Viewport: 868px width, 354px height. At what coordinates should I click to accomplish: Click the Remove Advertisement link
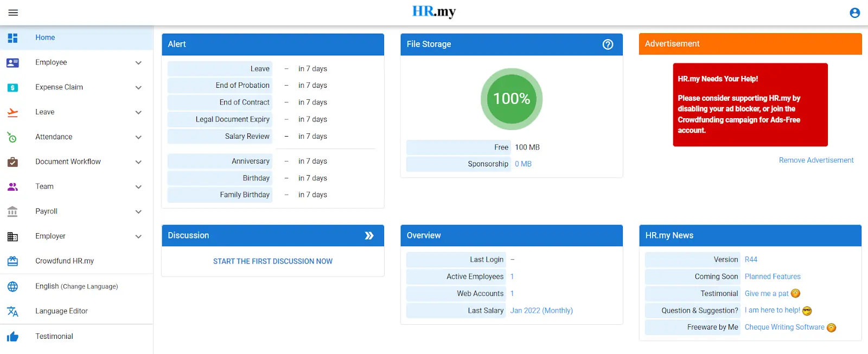(x=816, y=160)
